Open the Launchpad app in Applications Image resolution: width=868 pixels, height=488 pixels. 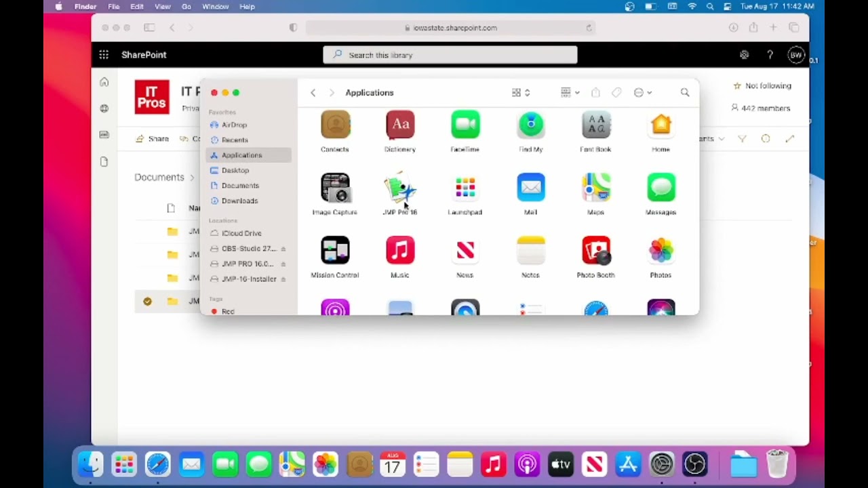pyautogui.click(x=465, y=188)
